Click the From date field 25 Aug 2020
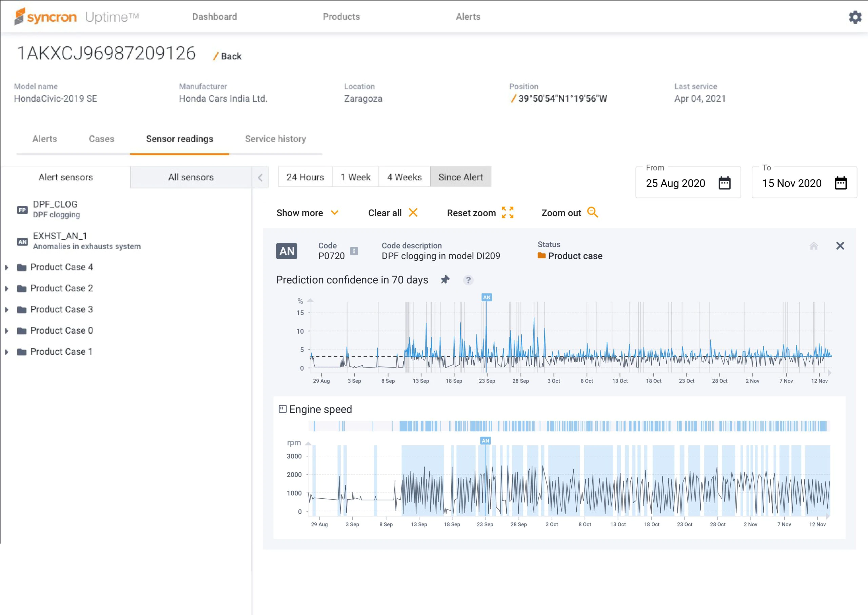 (688, 182)
